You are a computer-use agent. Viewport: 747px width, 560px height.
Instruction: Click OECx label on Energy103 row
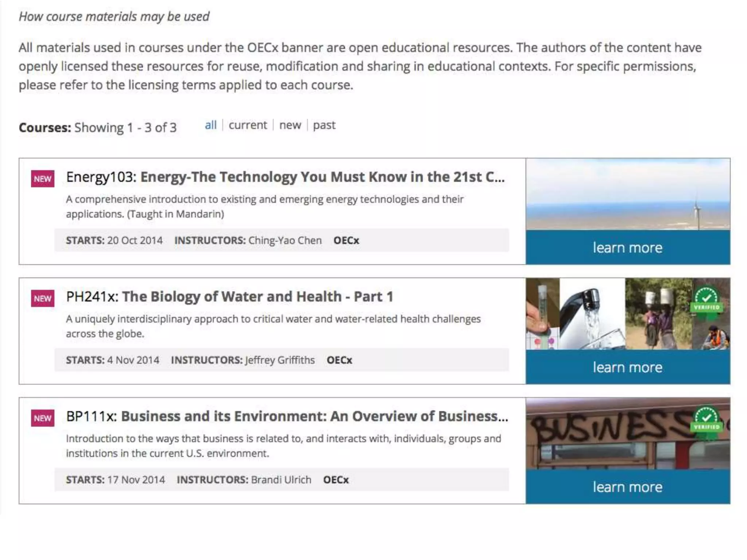tap(346, 241)
